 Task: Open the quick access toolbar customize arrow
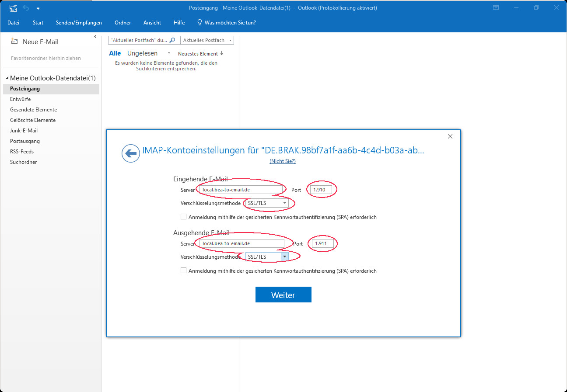click(38, 8)
